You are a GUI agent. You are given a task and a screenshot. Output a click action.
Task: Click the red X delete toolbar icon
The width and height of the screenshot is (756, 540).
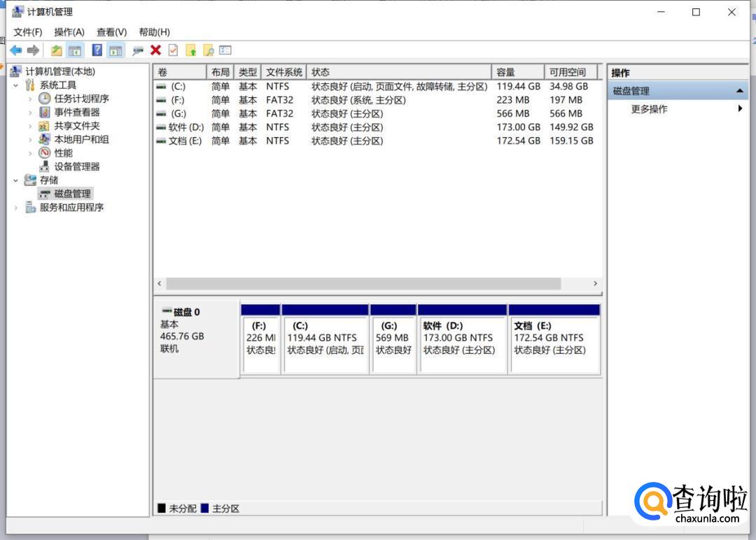(155, 50)
